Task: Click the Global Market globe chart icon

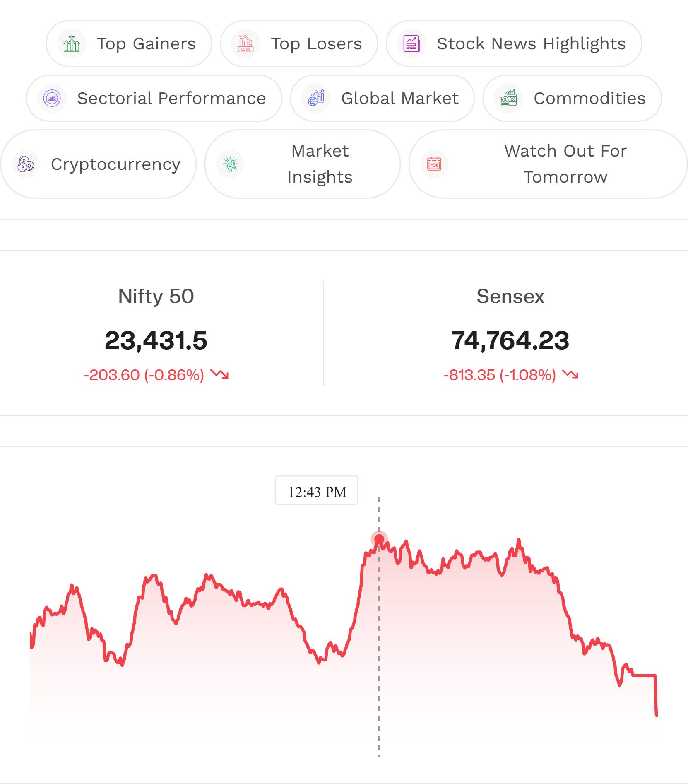Action: (316, 98)
